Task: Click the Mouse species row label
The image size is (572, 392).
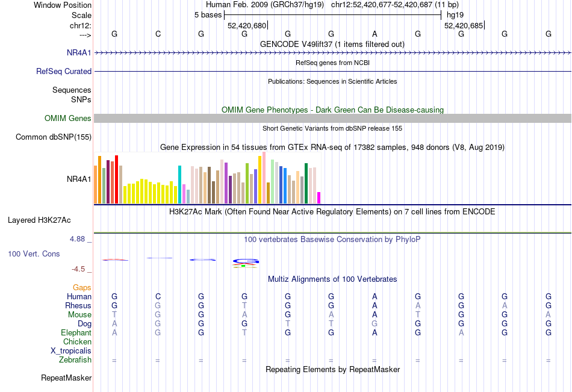Action: [79, 314]
